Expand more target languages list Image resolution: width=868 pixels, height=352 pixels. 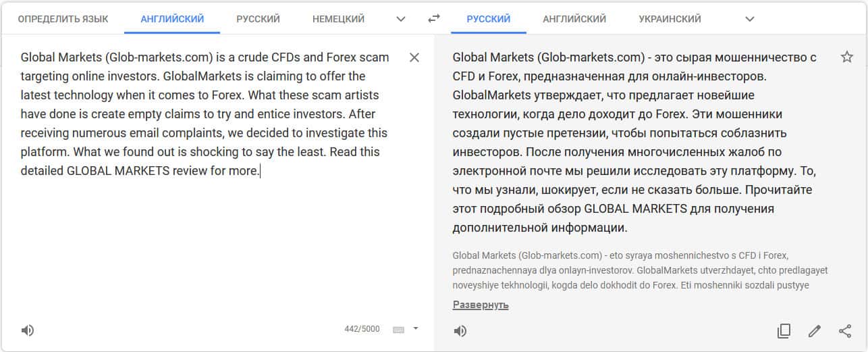pos(749,19)
